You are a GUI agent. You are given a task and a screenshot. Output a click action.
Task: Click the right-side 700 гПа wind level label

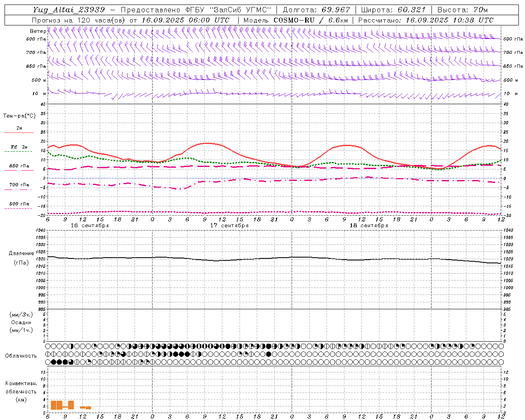tap(513, 52)
